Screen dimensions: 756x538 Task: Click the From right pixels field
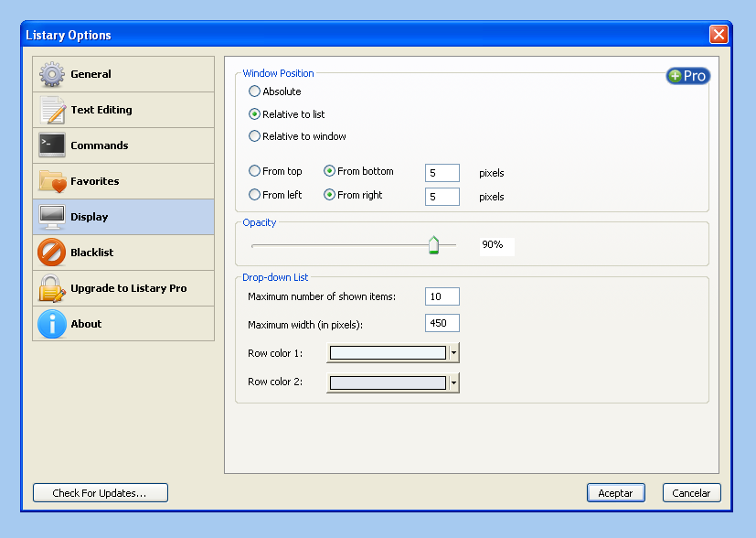pyautogui.click(x=442, y=197)
